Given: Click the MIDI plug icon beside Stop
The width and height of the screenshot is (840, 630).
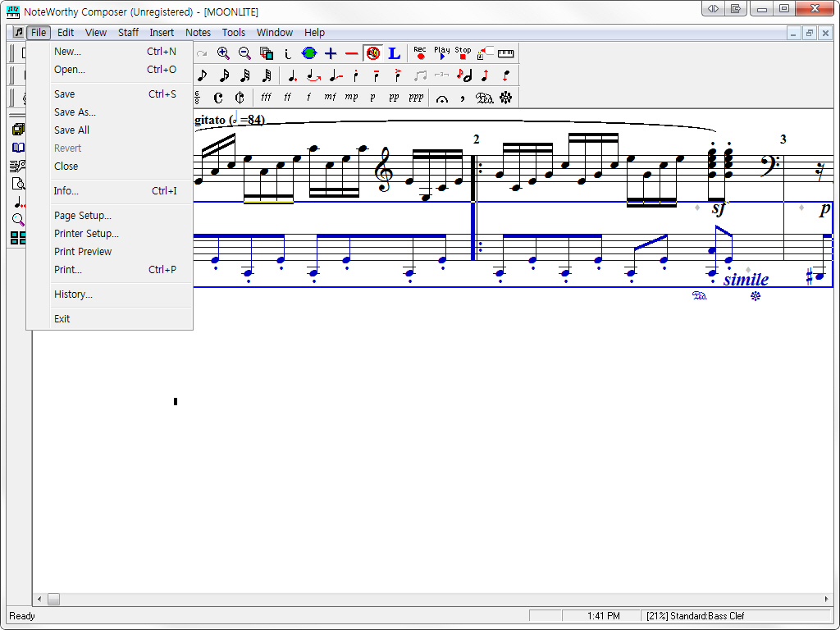Looking at the screenshot, I should 484,53.
